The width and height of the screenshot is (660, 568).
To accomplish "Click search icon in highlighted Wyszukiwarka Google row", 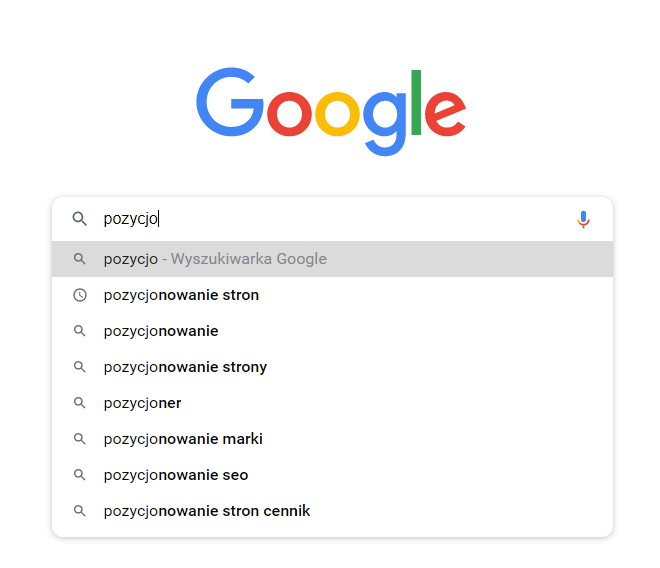I will coord(80,259).
